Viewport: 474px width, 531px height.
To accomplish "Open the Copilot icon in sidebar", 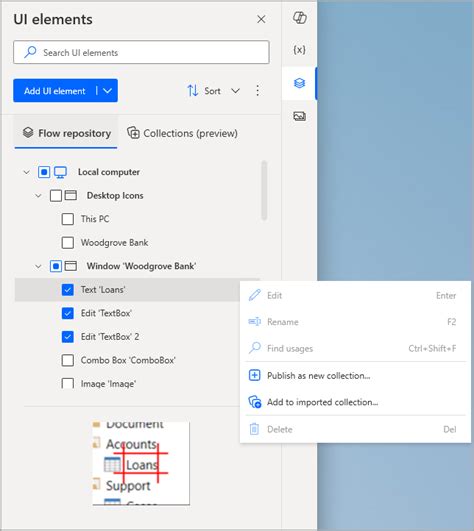I will (299, 18).
